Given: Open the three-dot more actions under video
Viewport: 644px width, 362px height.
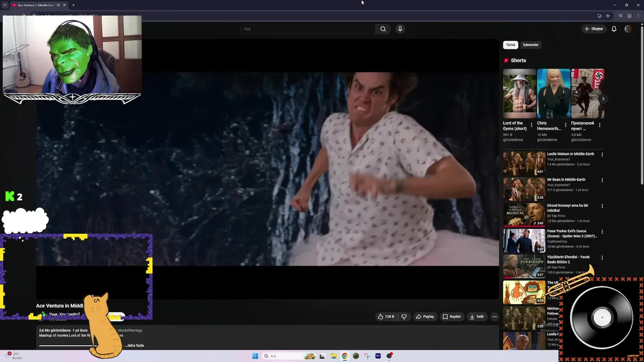Looking at the screenshot, I should [x=495, y=317].
